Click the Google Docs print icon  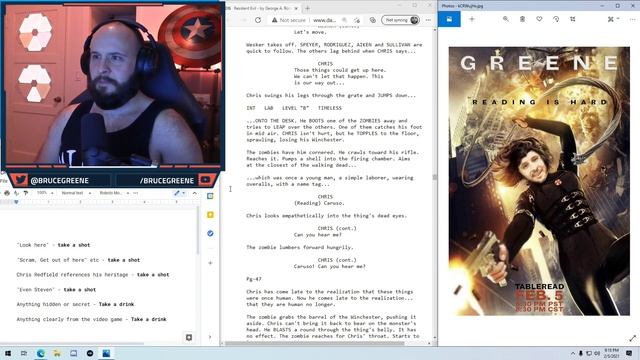(x=7, y=193)
